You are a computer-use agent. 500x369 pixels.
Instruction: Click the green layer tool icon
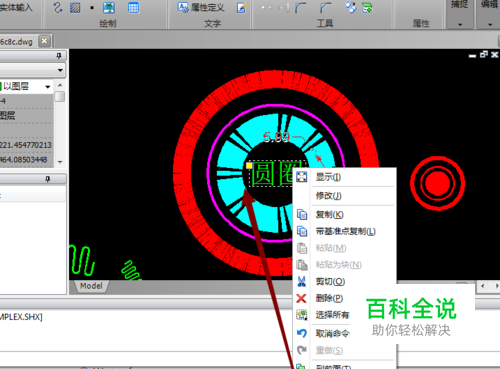click(367, 7)
